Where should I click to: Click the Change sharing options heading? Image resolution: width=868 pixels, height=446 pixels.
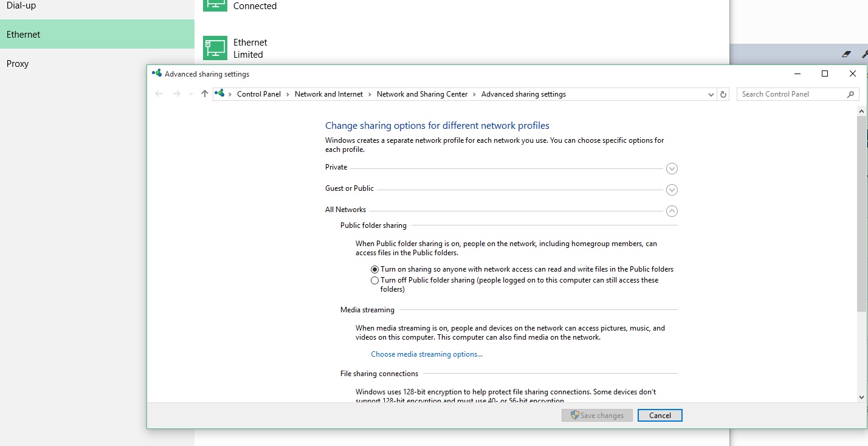coord(437,126)
